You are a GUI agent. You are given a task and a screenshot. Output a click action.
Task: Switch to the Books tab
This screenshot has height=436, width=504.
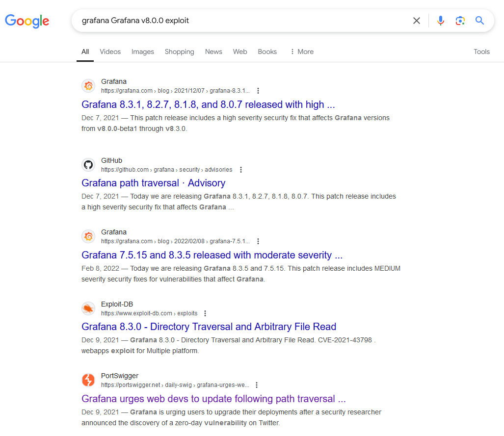point(267,51)
